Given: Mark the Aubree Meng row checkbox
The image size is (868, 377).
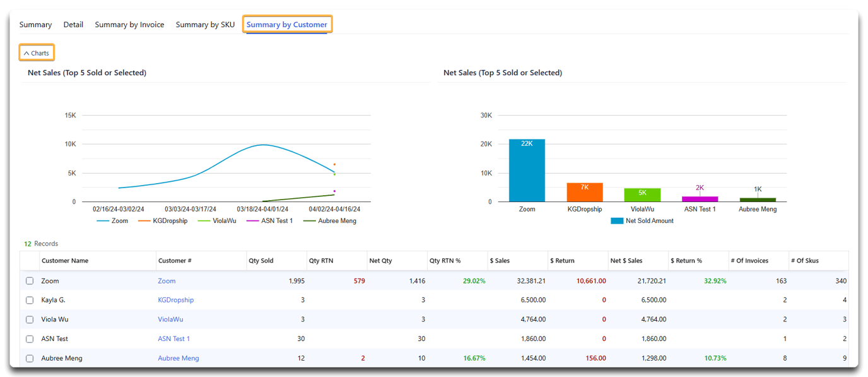Looking at the screenshot, I should 30,358.
